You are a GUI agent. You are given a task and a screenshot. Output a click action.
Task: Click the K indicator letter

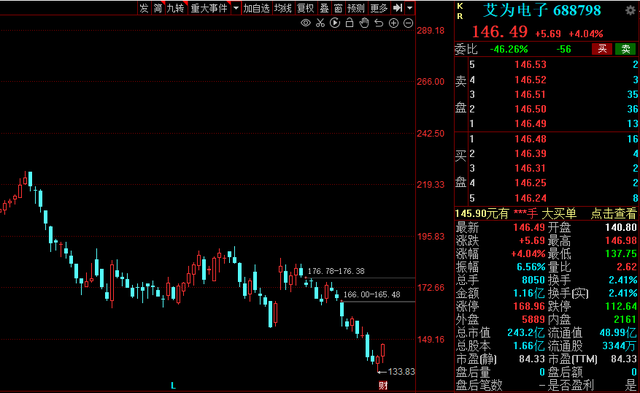point(460,6)
